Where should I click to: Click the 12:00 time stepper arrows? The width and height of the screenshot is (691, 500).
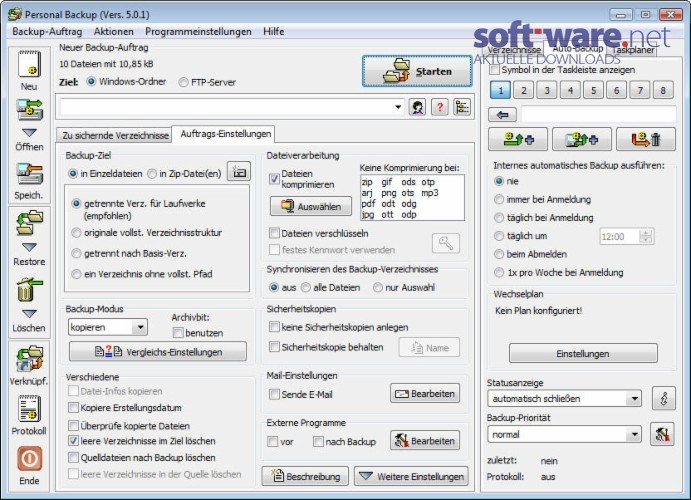(646, 237)
